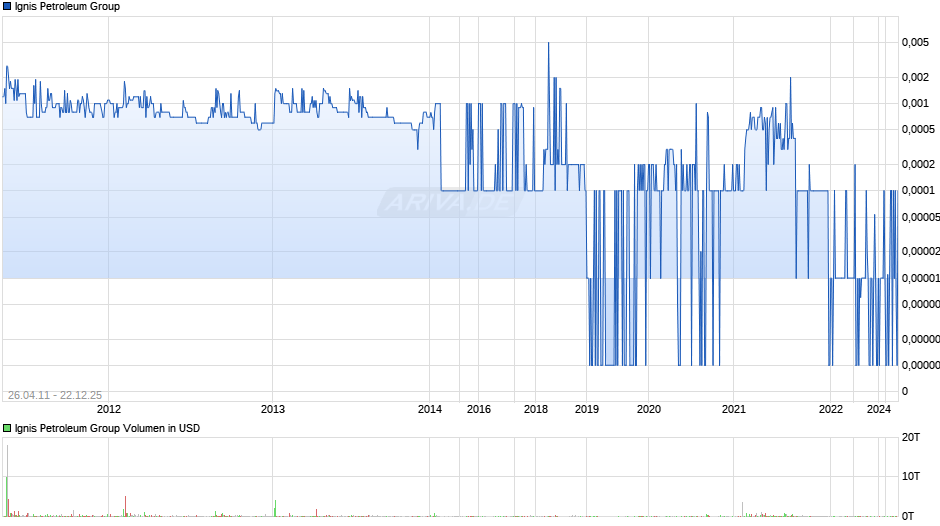Image resolution: width=940 pixels, height=526 pixels.
Task: Click the tallest volume bar in 2011
Action: [x=7, y=480]
